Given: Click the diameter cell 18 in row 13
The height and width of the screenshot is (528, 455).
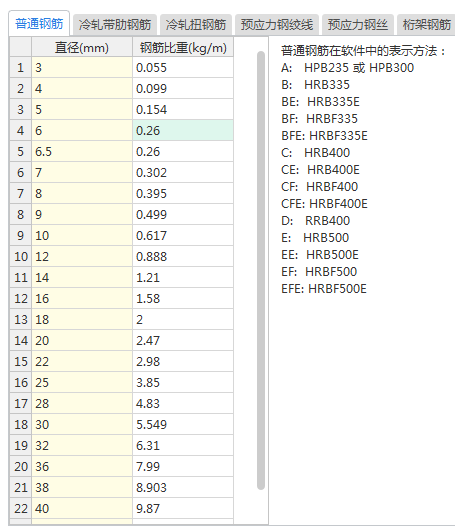Looking at the screenshot, I should (x=82, y=320).
